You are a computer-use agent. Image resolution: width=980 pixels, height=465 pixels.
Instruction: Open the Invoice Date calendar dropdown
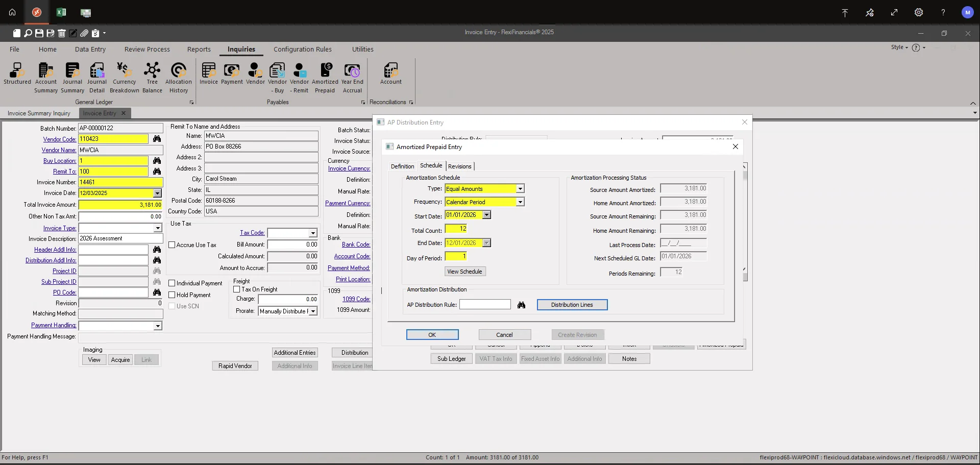[158, 193]
